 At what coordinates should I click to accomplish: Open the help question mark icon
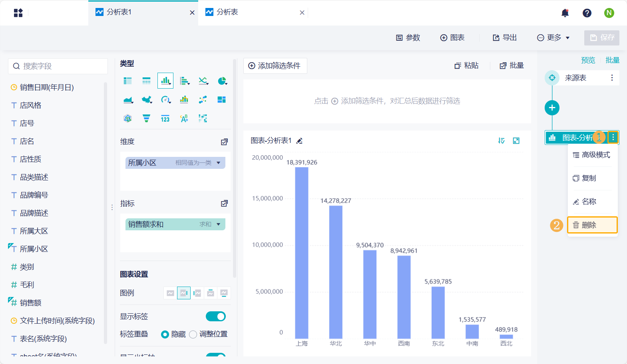[x=587, y=13]
